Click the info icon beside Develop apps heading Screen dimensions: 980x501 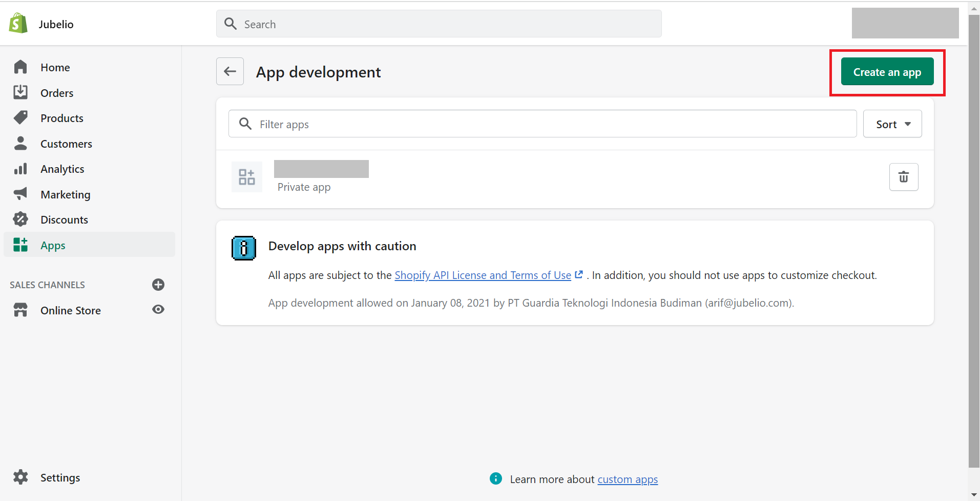243,248
